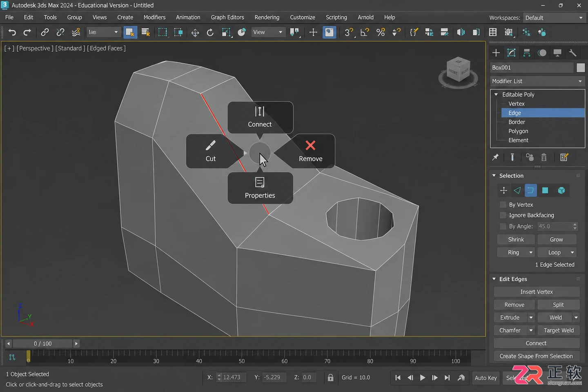Toggle the Spinner Snap icon

[396, 32]
